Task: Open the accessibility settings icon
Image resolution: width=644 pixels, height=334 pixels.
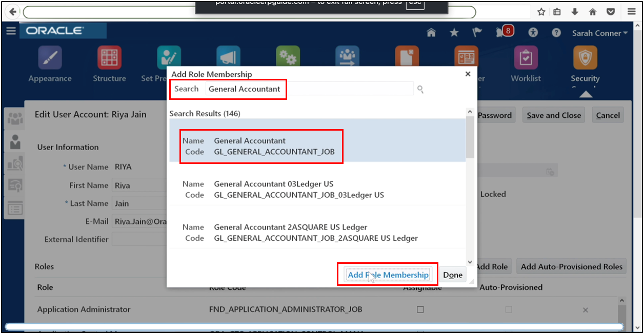Action: [533, 32]
